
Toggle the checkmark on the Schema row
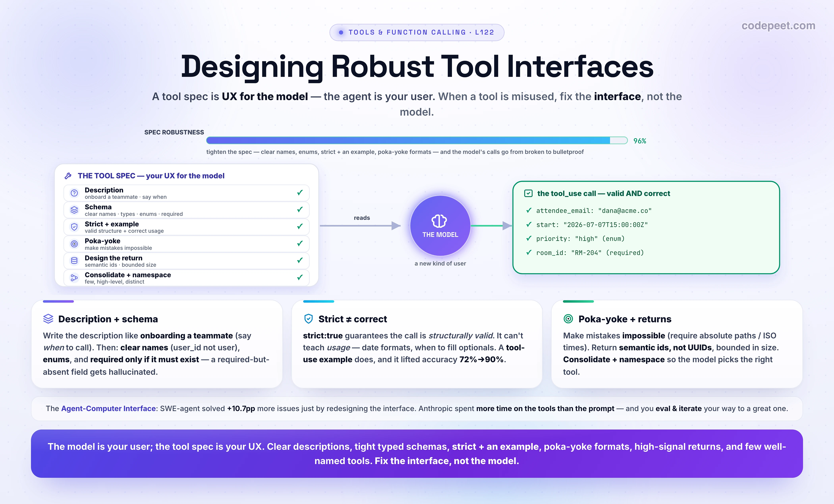300,210
